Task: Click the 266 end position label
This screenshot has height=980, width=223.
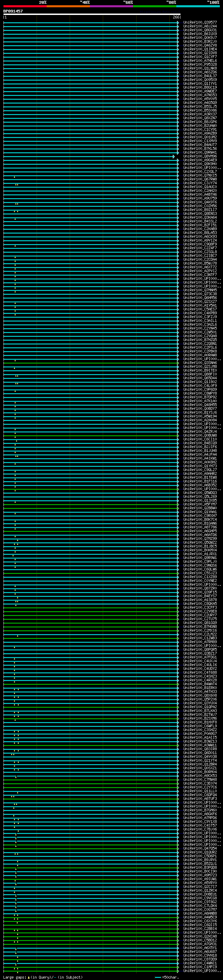Action: coord(176,17)
